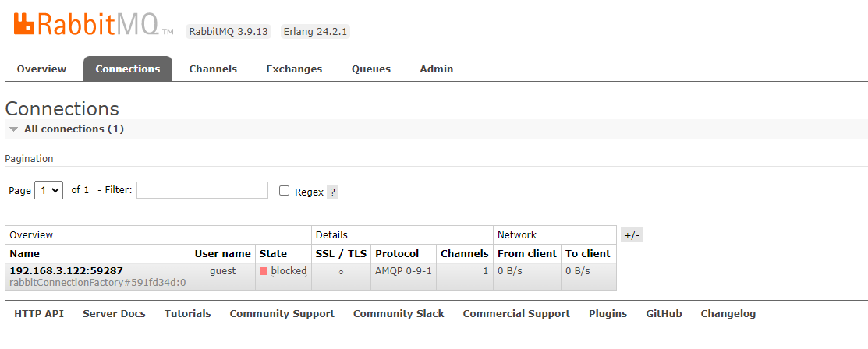Switch to the Overview tab
The image size is (868, 349).
coord(41,69)
